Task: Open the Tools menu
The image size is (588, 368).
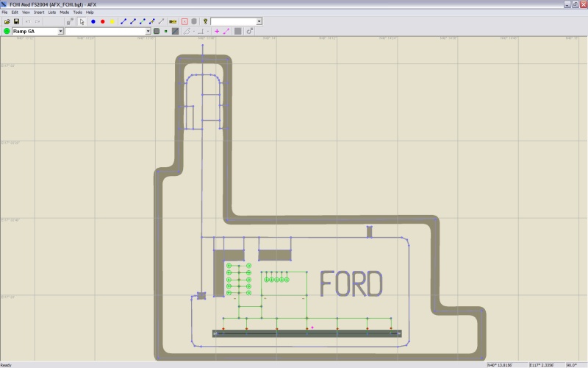Action: click(x=78, y=13)
